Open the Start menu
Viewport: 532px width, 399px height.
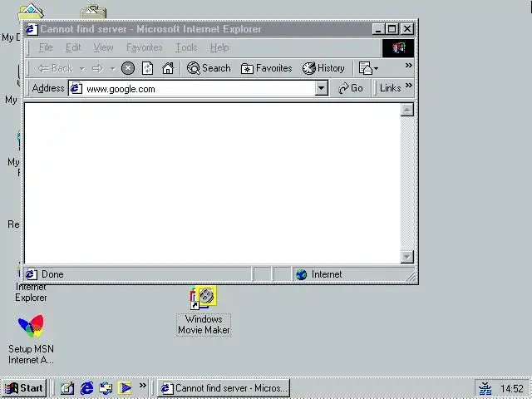tap(24, 388)
